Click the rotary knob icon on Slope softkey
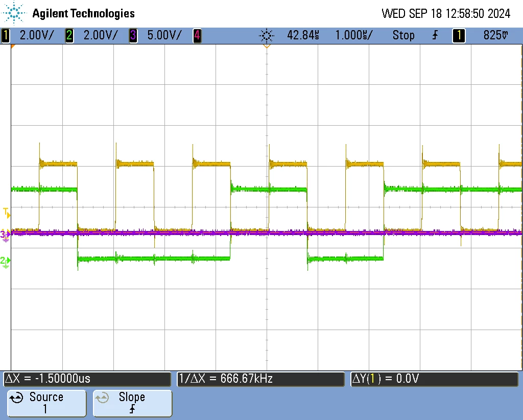523x420 pixels. tap(102, 398)
